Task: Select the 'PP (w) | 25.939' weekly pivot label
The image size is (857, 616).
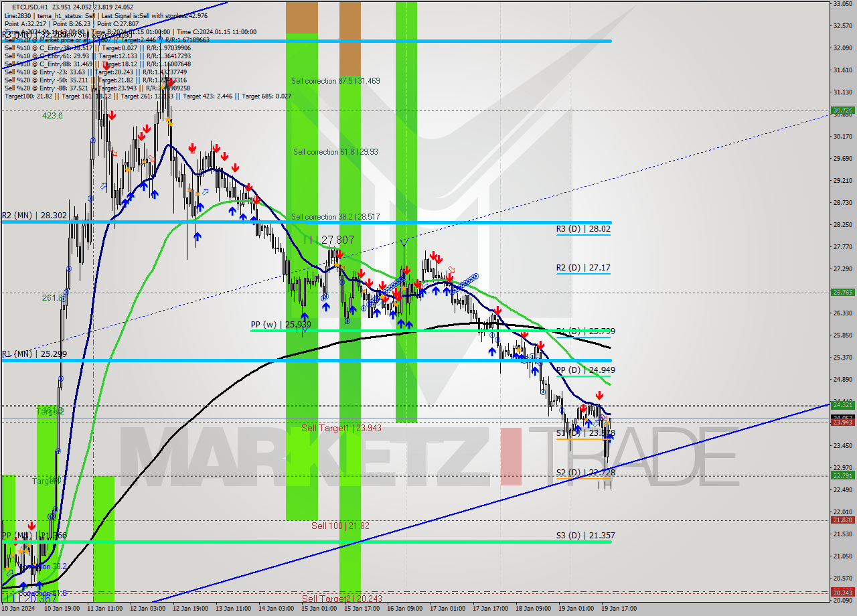Action: 281,325
